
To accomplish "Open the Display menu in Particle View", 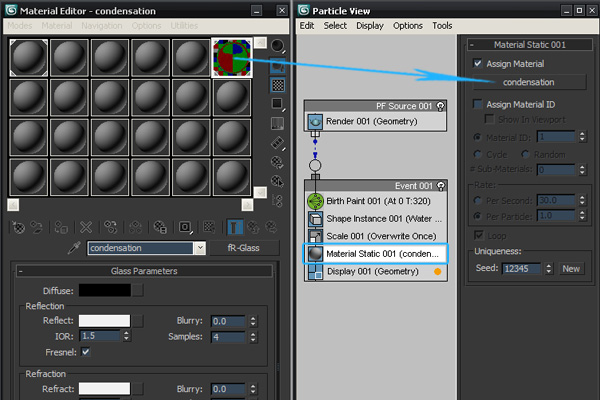I will point(369,26).
